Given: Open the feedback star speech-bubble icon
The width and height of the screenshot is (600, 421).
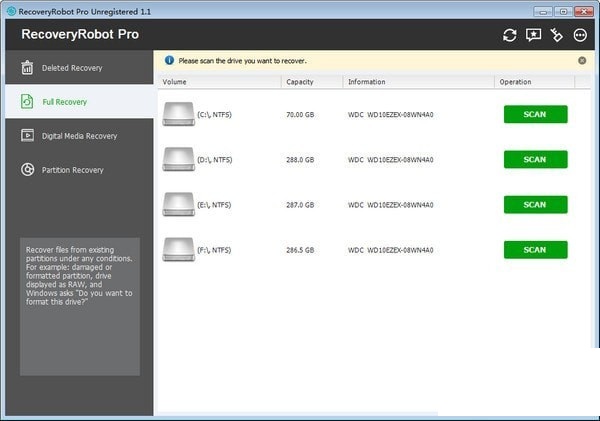Looking at the screenshot, I should coord(533,35).
